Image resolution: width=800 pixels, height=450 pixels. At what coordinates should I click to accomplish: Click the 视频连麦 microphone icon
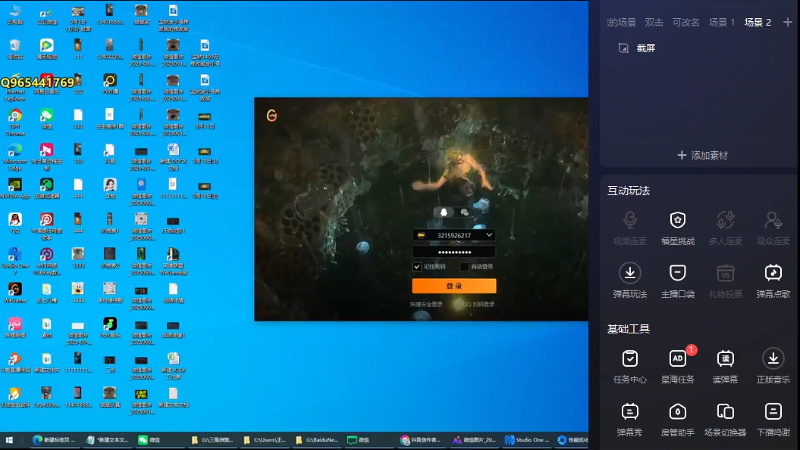(x=630, y=220)
